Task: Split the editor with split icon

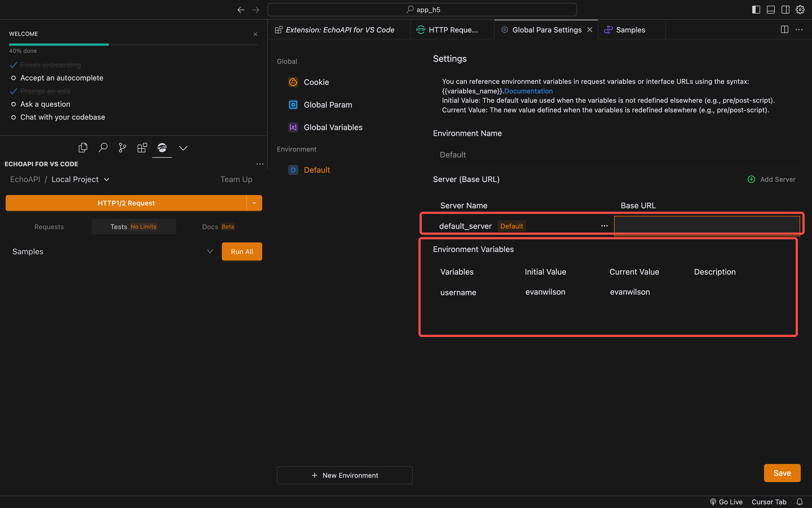Action: pyautogui.click(x=784, y=30)
